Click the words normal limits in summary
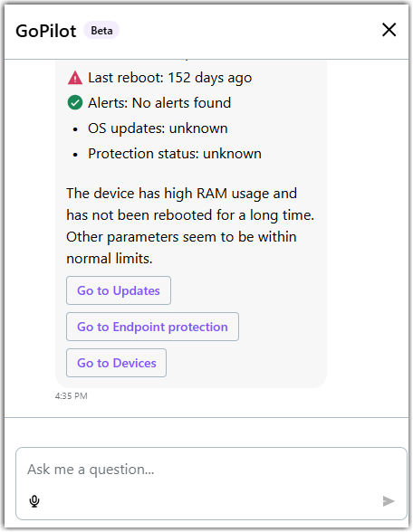413x532 pixels. tap(110, 259)
